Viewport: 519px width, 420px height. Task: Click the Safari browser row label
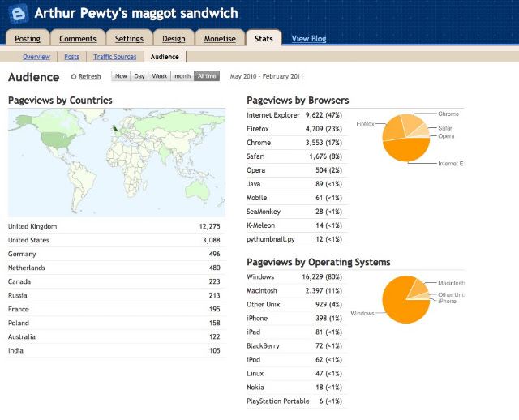pyautogui.click(x=255, y=156)
